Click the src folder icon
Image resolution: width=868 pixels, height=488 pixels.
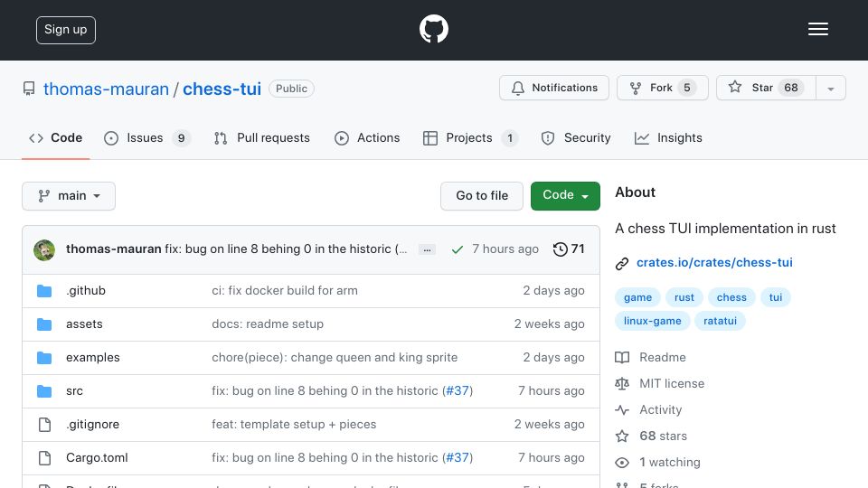point(44,391)
